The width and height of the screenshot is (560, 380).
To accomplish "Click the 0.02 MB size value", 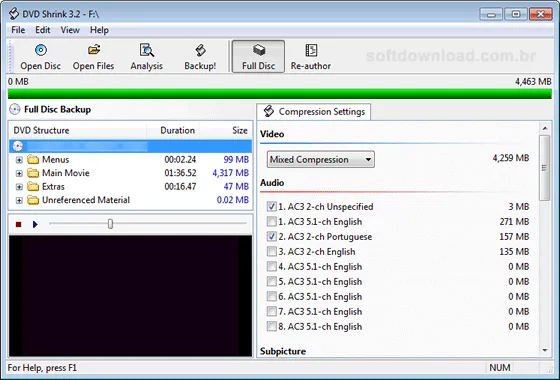I will coord(233,200).
